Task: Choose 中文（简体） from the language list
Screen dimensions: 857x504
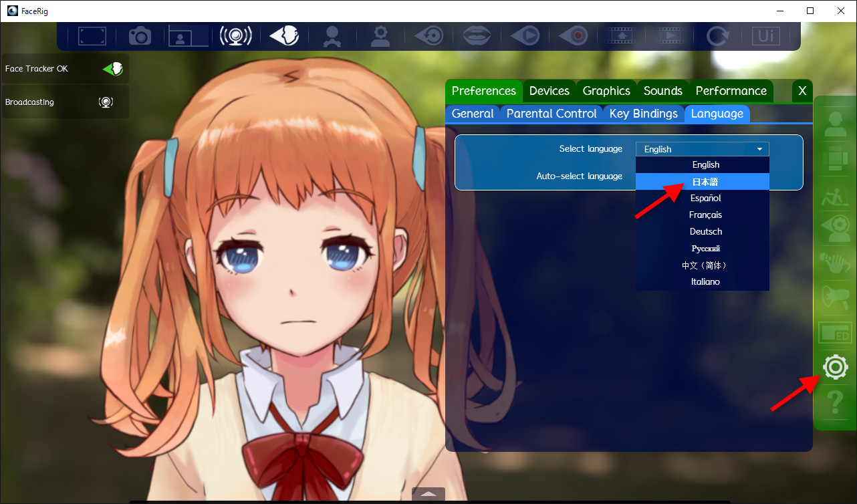Action: click(703, 265)
